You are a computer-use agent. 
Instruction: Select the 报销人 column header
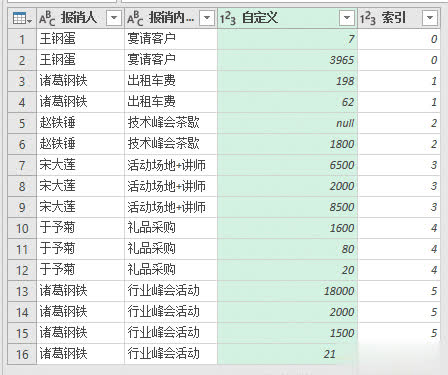[80, 18]
